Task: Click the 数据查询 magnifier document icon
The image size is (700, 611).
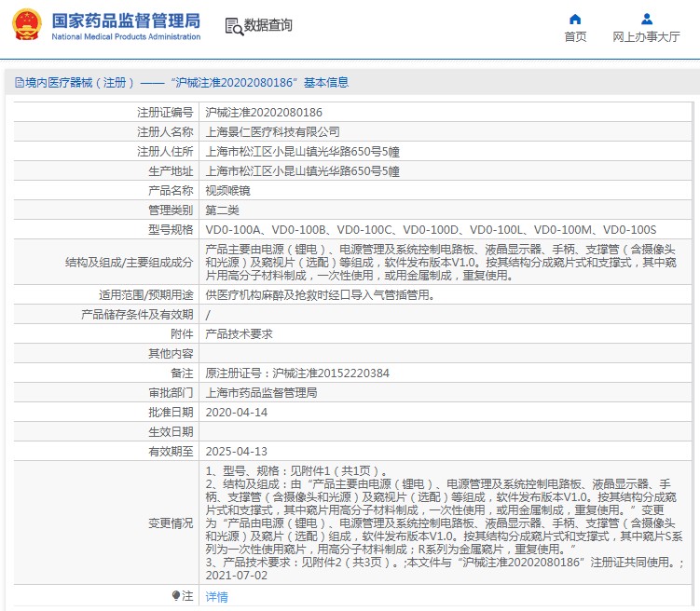Action: point(233,26)
